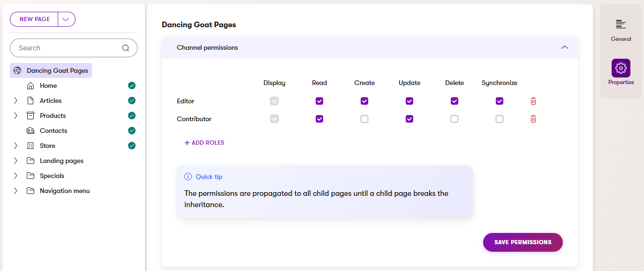
Task: Enable Synchronize permission for Contributor
Action: [500, 119]
